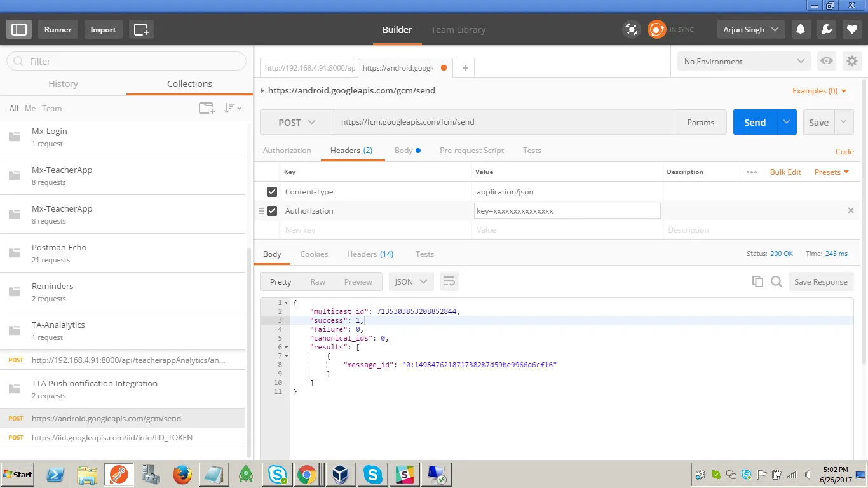Image resolution: width=868 pixels, height=488 pixels.
Task: Uncheck the Content-Type header checkbox
Action: click(272, 192)
